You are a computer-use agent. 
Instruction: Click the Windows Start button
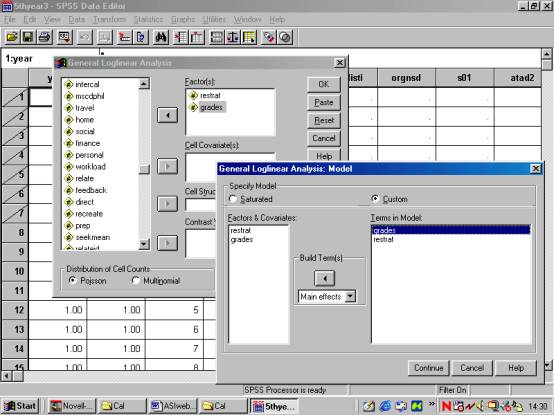[x=20, y=406]
